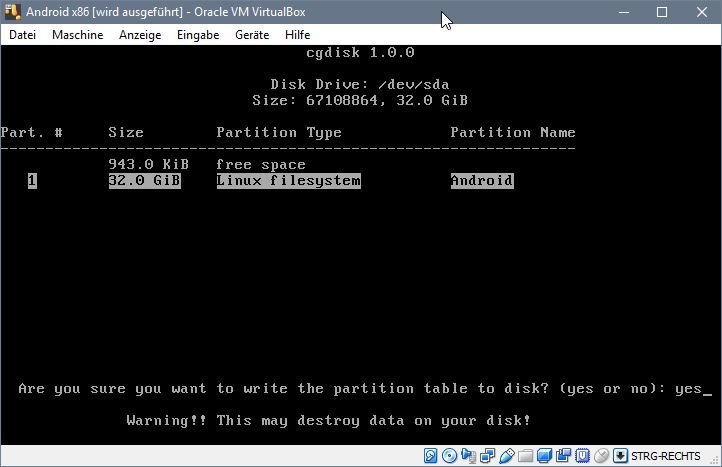722x467 pixels.
Task: Click the disk size line 67108864, 32.0 GiB
Action: click(360, 100)
